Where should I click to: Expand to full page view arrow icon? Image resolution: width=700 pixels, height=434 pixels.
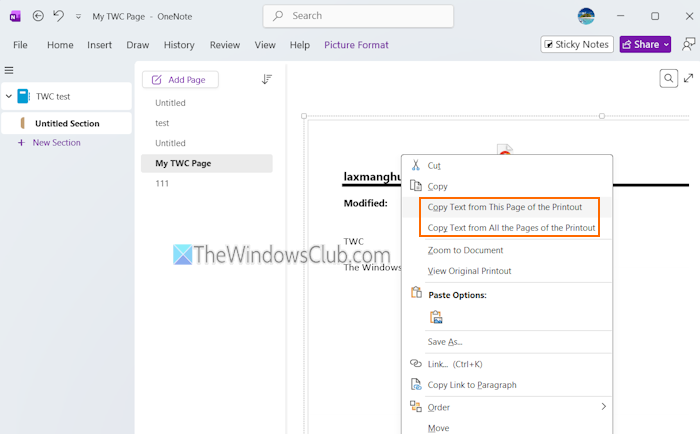pyautogui.click(x=688, y=78)
